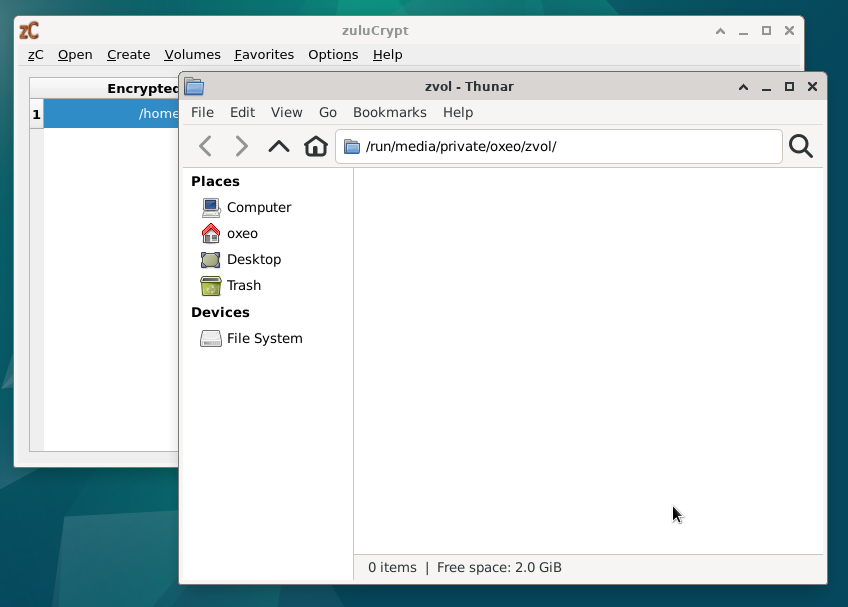Maximize the zuluCrypt window
848x607 pixels.
766,31
